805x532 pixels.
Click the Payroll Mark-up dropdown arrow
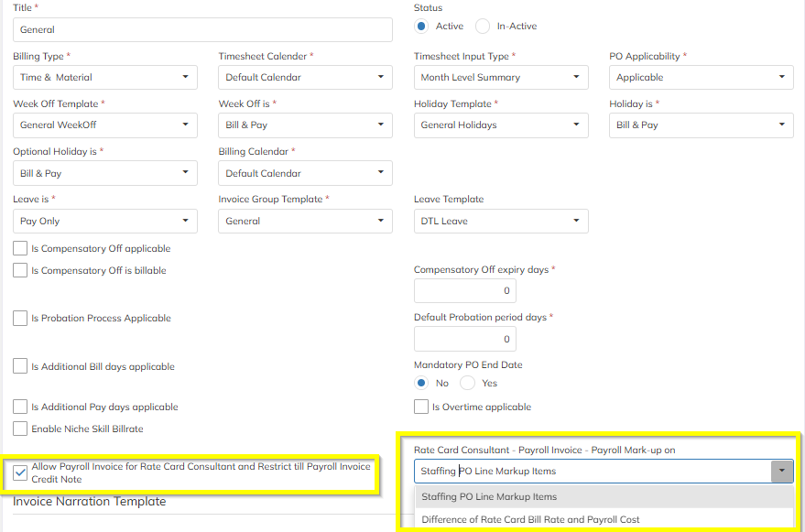[781, 472]
